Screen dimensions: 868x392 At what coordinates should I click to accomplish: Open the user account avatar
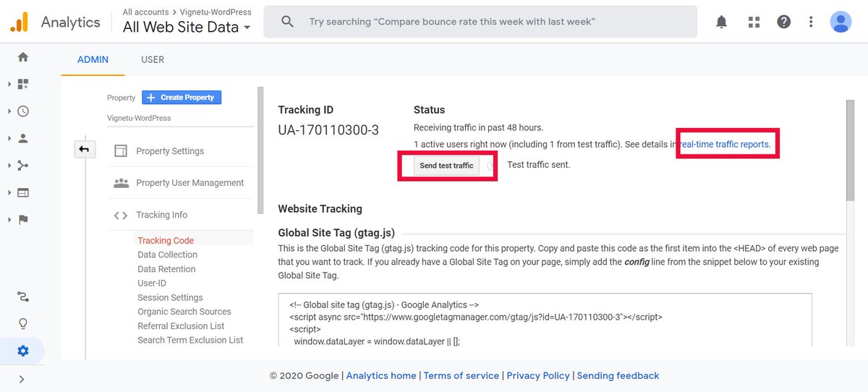click(x=841, y=22)
